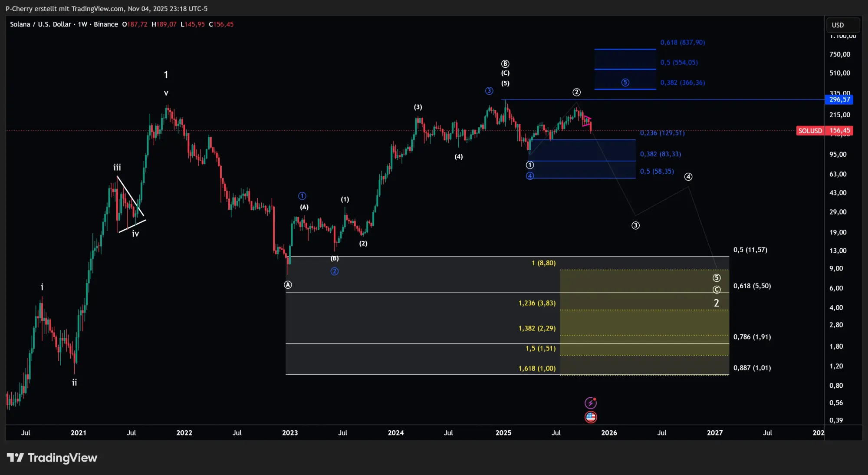Click the TradingView logo
868x475 pixels.
point(53,458)
